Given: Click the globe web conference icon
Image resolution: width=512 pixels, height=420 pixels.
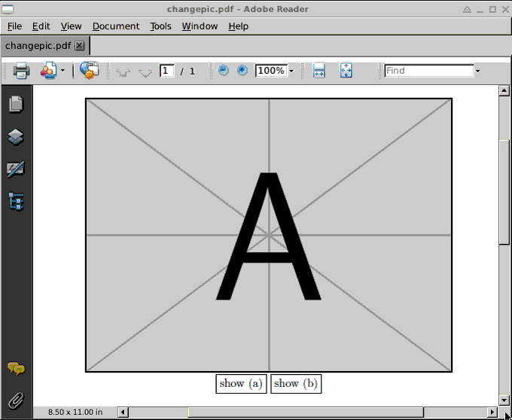Looking at the screenshot, I should pos(89,70).
